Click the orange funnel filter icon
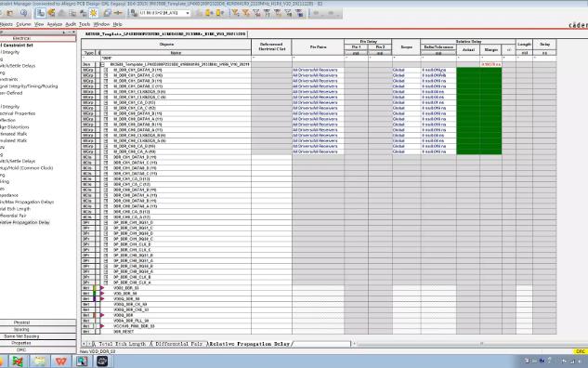The height and width of the screenshot is (368, 588). [245, 13]
